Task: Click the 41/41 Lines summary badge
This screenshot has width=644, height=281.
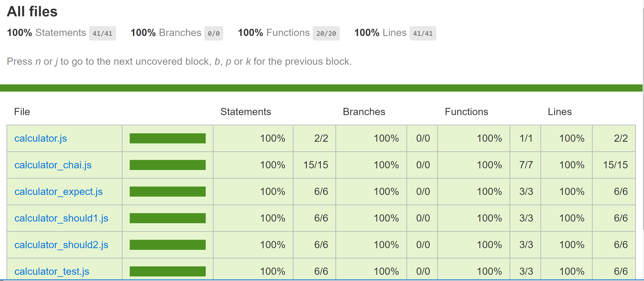Action: pos(422,33)
